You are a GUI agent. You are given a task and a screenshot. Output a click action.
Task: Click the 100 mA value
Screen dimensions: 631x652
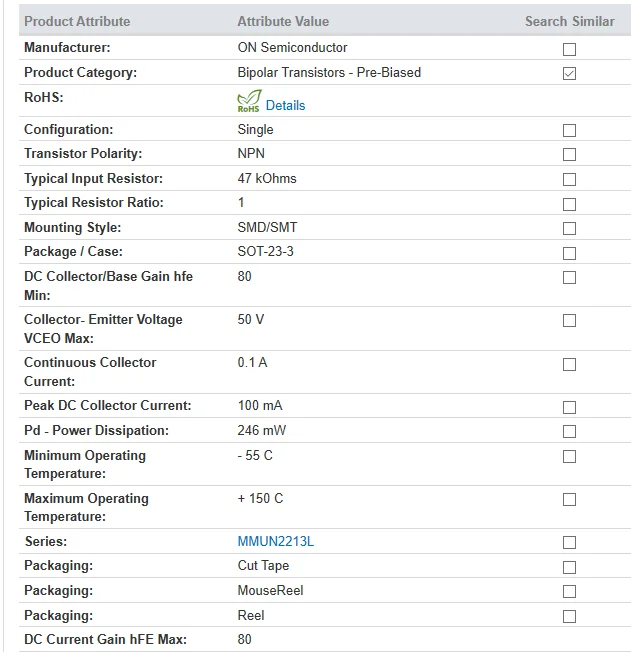click(x=260, y=405)
